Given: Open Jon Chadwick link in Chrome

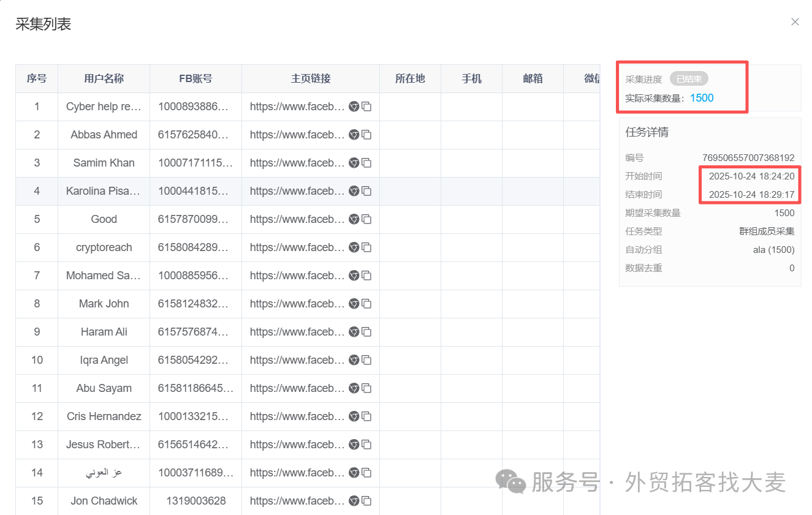Looking at the screenshot, I should click(354, 501).
